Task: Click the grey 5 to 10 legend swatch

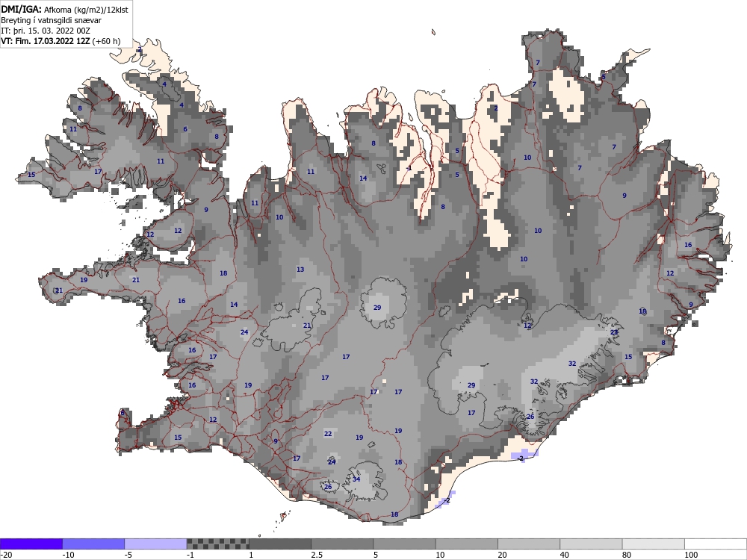Action: pyautogui.click(x=404, y=544)
